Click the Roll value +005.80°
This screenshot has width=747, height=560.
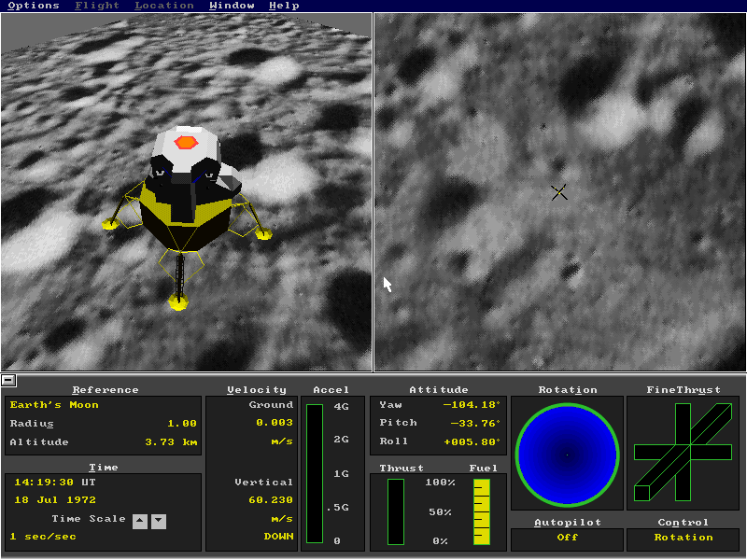point(472,441)
